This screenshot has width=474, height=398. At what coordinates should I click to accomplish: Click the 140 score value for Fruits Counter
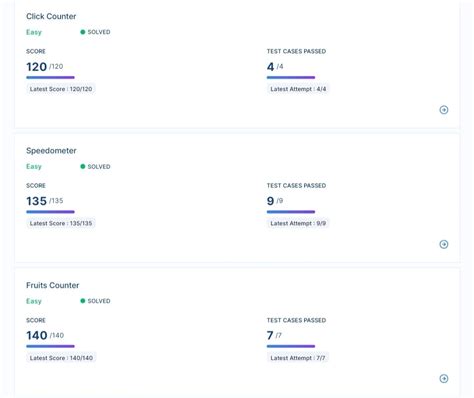tap(37, 335)
